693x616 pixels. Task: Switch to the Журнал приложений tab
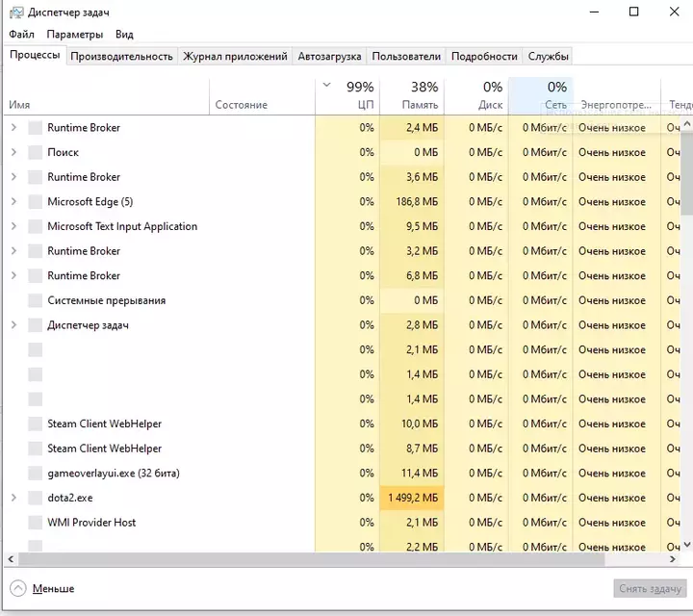[235, 57]
